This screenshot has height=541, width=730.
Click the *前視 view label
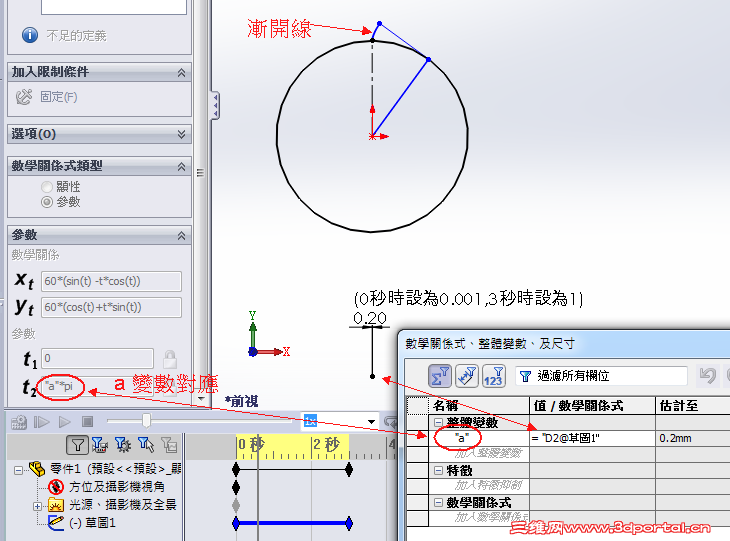pos(241,401)
